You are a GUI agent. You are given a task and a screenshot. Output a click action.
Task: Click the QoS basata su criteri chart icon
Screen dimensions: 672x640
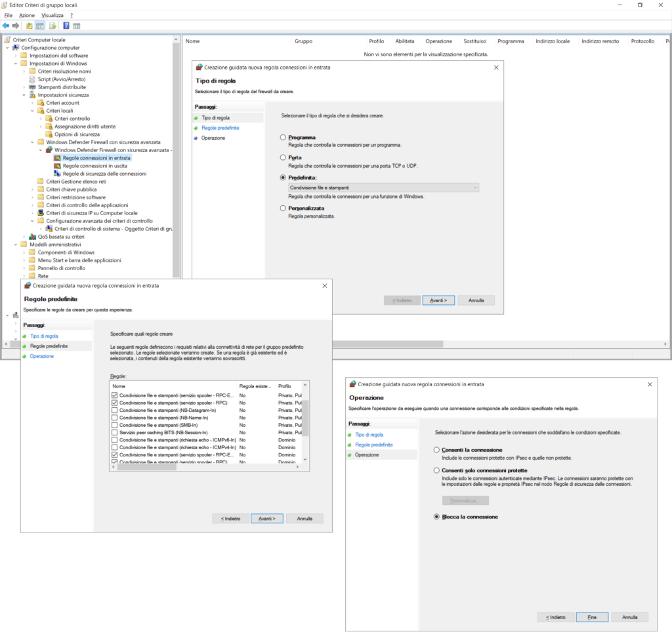[32, 237]
